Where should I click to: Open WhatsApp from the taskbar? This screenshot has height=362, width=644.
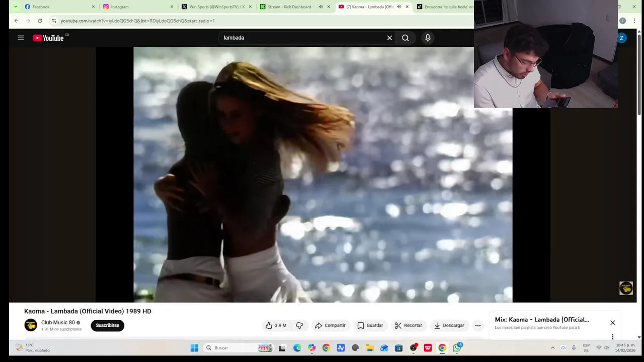[457, 347]
